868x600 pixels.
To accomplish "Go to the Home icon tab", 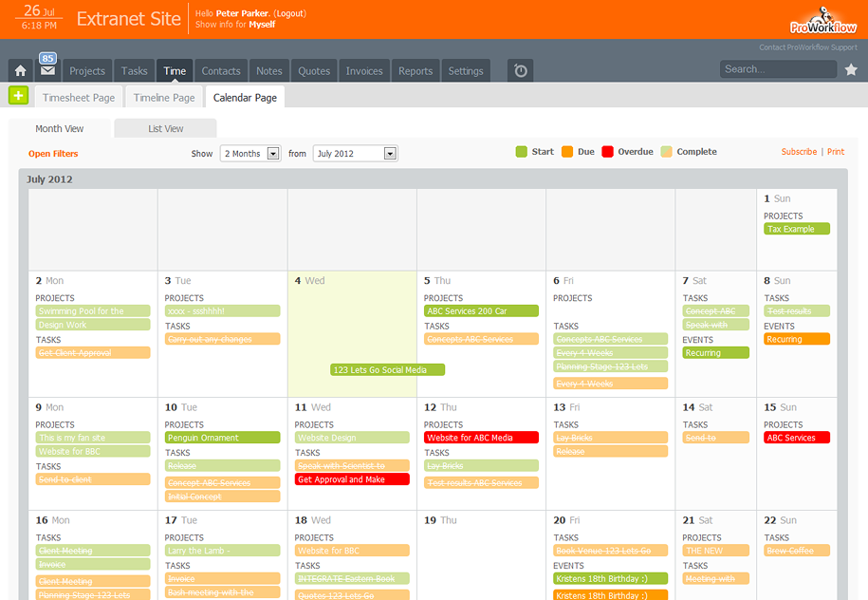I will click(x=21, y=71).
